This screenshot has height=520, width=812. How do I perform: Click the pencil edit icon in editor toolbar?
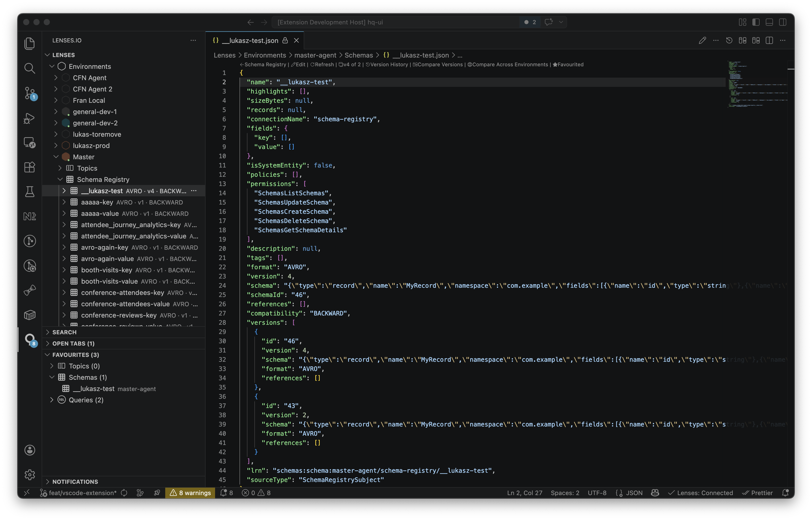(x=702, y=41)
